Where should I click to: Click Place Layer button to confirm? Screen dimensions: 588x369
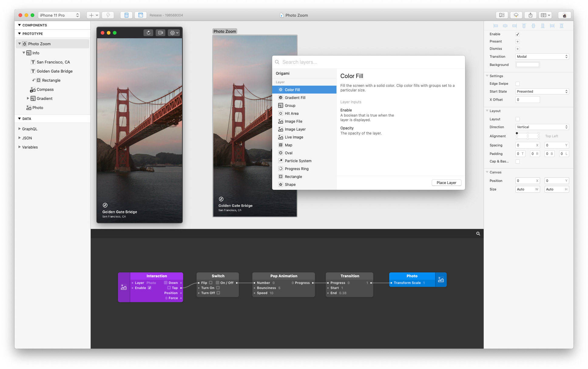pos(446,183)
